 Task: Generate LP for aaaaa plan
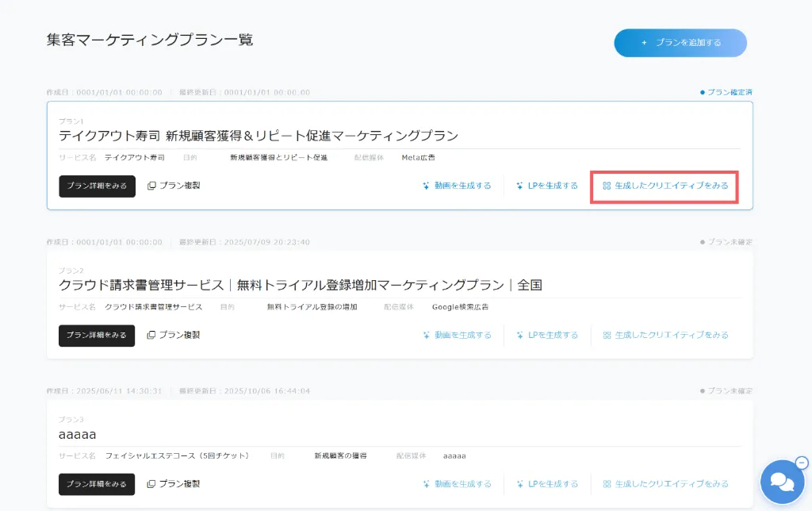(x=547, y=483)
